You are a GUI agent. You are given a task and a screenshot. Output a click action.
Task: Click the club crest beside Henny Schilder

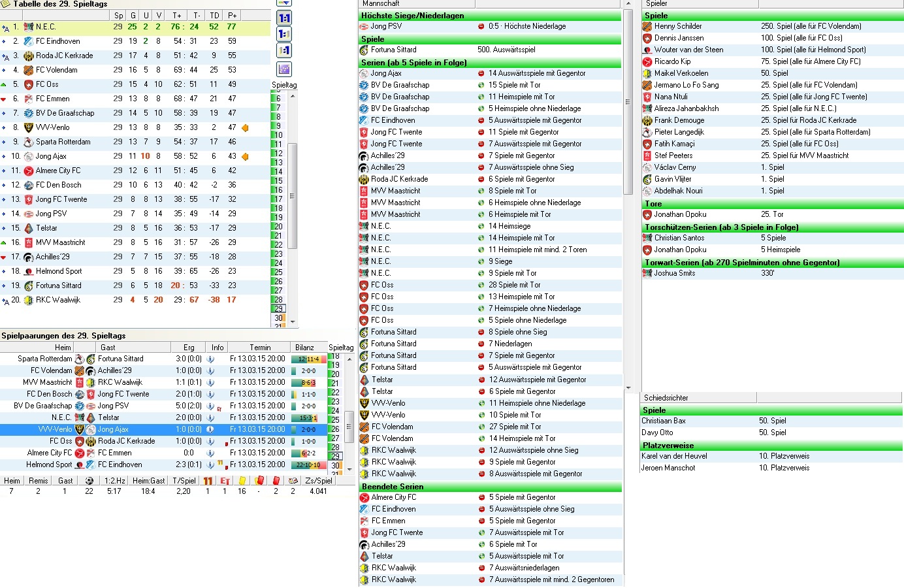[x=647, y=26]
